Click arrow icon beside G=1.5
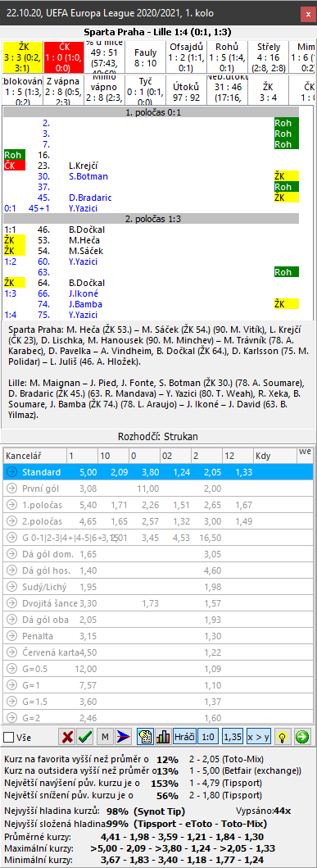This screenshot has width=317, height=868. point(12,702)
